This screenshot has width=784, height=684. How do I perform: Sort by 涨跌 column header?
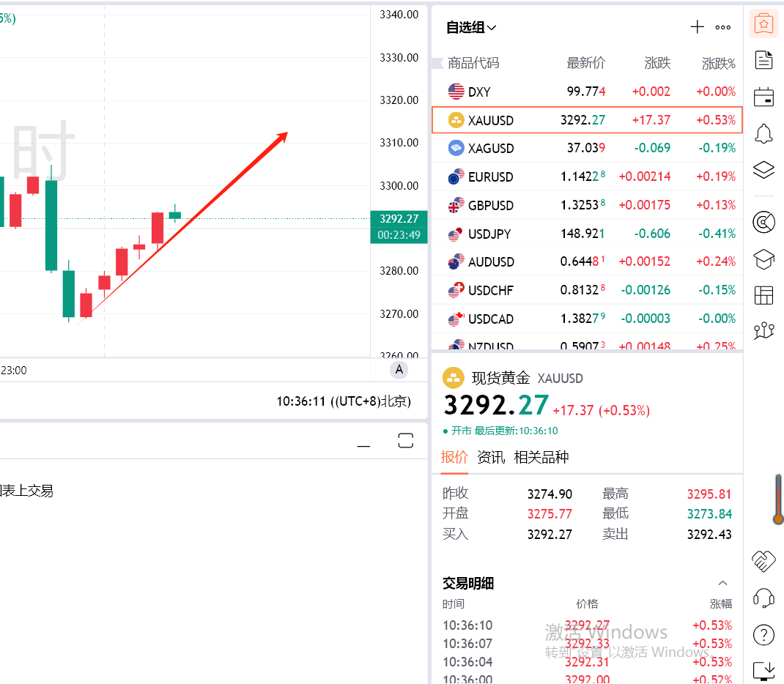coord(657,63)
